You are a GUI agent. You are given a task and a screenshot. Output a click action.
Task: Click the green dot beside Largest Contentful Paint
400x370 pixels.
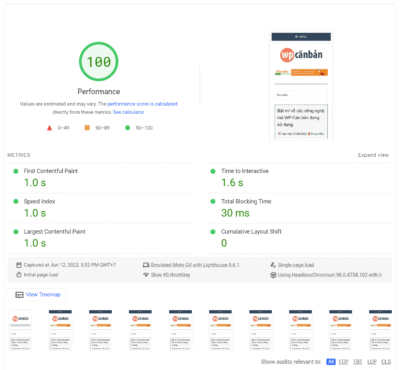16,232
